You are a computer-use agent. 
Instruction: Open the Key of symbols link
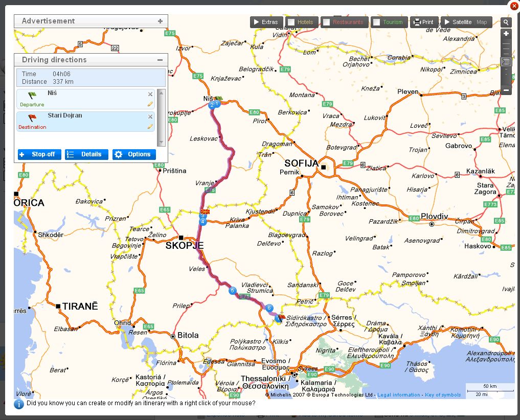(442, 395)
